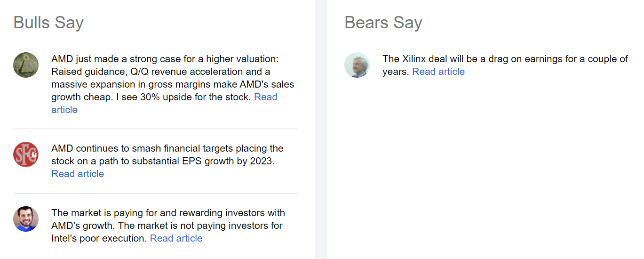
Task: Open Read article link for 30% upside comment
Action: 265,97
